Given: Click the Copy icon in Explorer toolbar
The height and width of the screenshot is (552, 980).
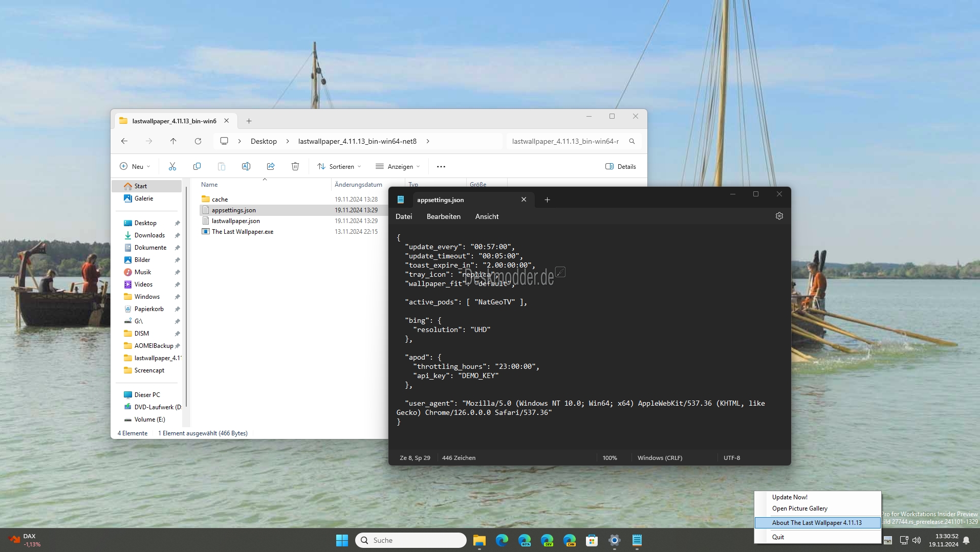Looking at the screenshot, I should [197, 166].
